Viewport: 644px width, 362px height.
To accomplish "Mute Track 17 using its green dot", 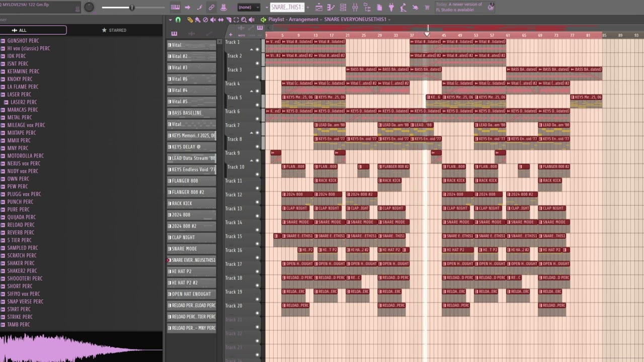I will [257, 271].
